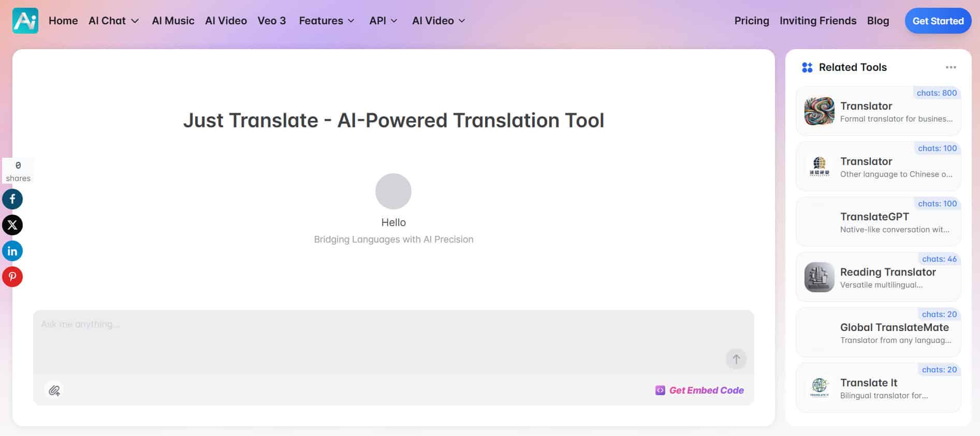Open the Blog page
Viewport: 980px width, 436px height.
tap(878, 21)
